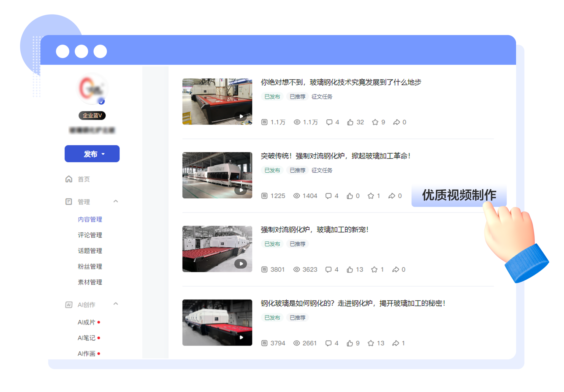Collapse the AI创作 section chevron

(x=116, y=304)
